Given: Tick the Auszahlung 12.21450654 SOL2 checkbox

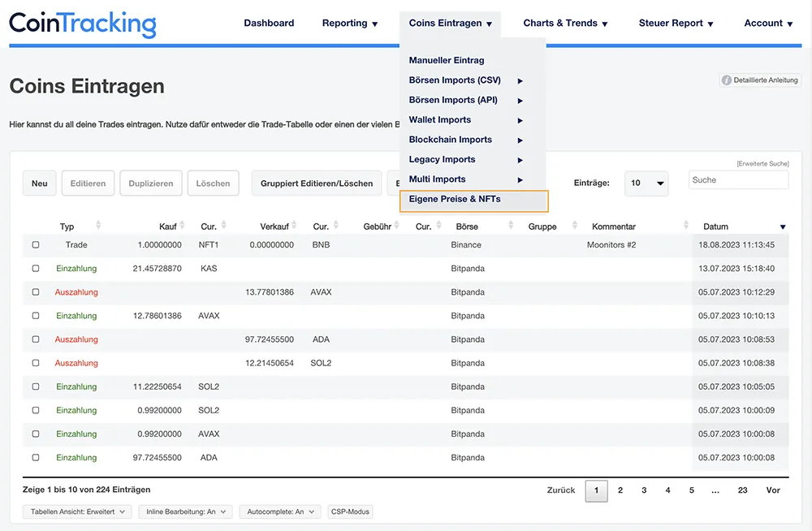Looking at the screenshot, I should coord(36,363).
